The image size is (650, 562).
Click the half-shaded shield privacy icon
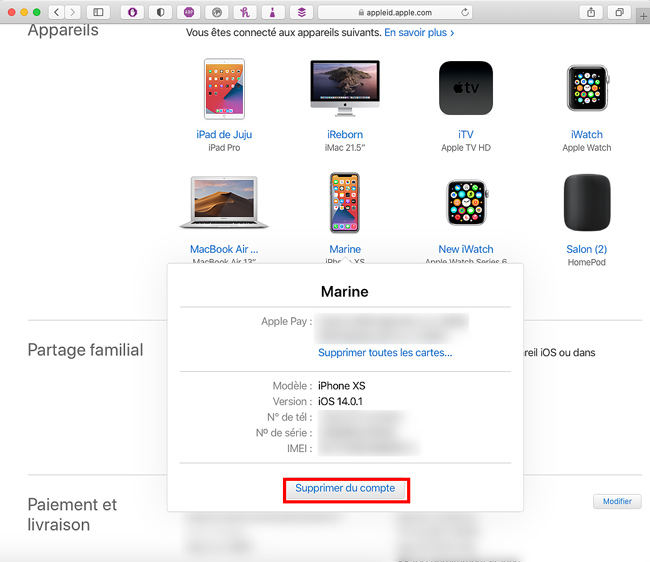(x=161, y=12)
